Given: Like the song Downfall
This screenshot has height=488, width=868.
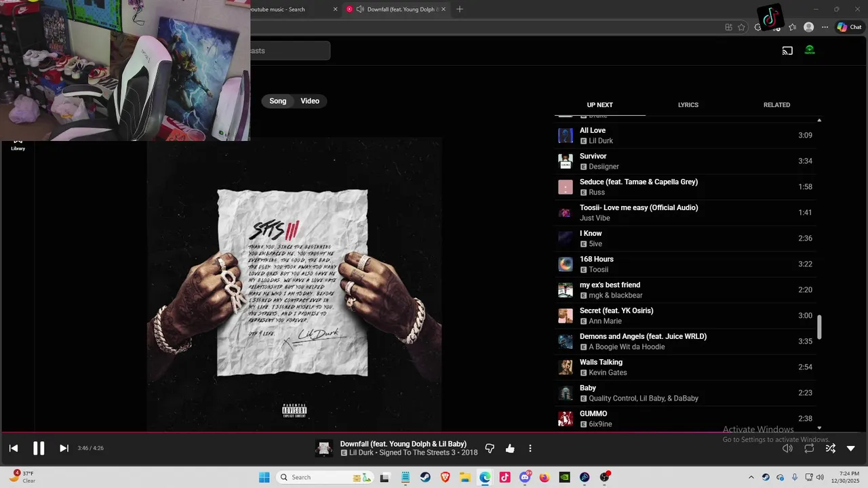Looking at the screenshot, I should pyautogui.click(x=510, y=449).
